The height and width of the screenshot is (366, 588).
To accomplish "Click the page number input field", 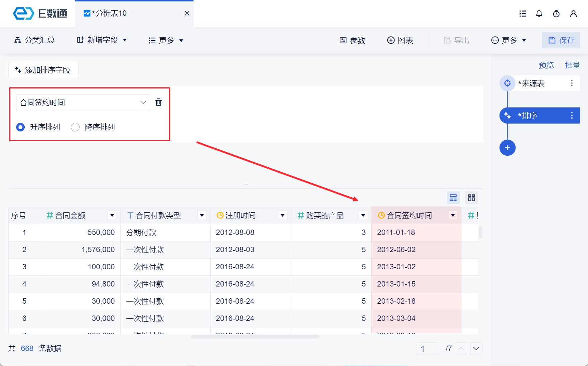I will 427,348.
